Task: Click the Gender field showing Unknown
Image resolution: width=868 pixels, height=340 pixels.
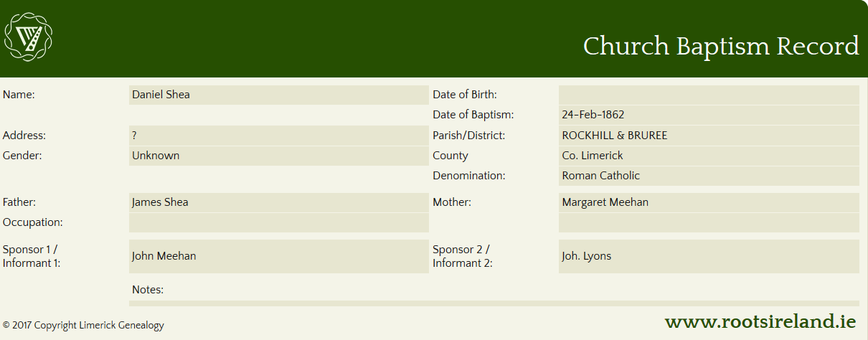Action: [279, 156]
